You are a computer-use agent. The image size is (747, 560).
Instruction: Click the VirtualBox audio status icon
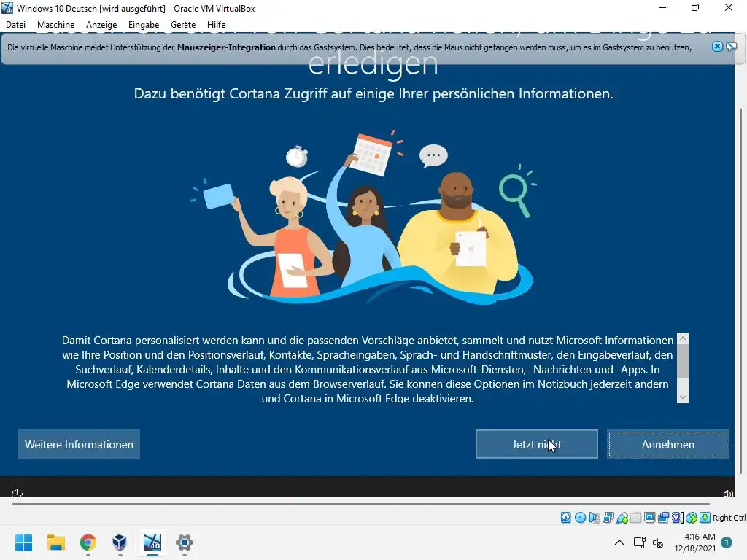coord(594,518)
